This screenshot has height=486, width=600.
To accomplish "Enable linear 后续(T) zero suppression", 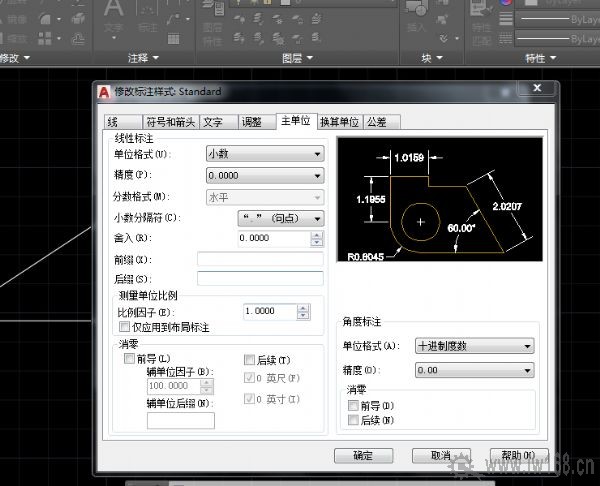I will [x=249, y=359].
